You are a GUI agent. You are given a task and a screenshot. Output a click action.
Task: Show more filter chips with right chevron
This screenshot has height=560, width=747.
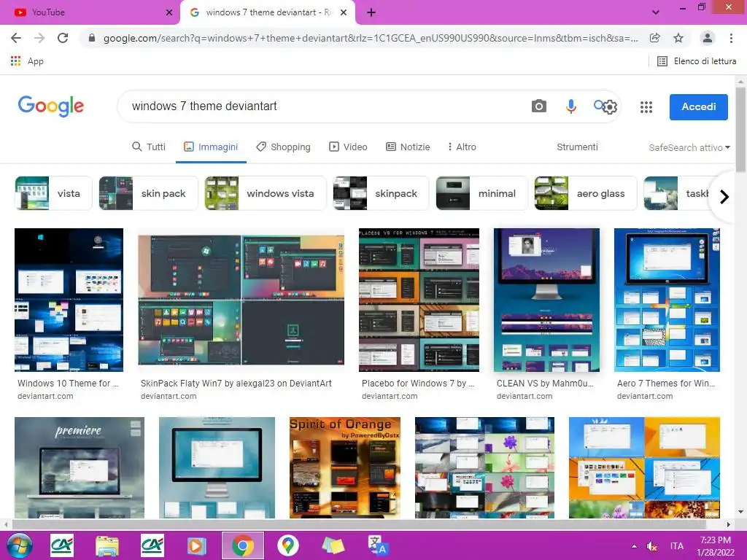tap(724, 196)
